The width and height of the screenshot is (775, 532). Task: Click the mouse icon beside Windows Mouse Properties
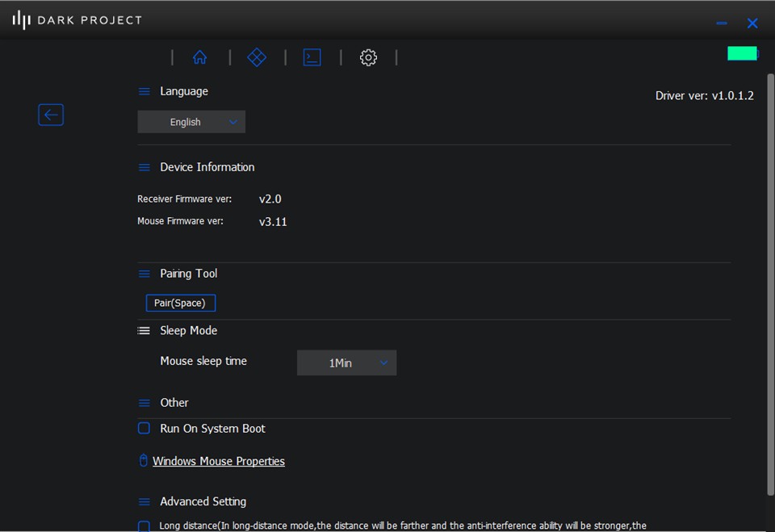tap(144, 461)
